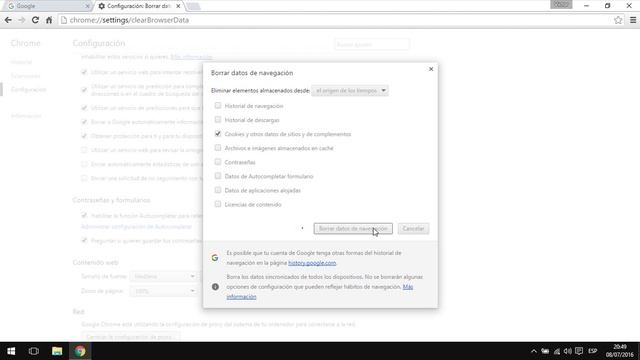Select Configuración in the Chrome sidebar
Viewport: 640px width, 360px height.
pyautogui.click(x=29, y=89)
